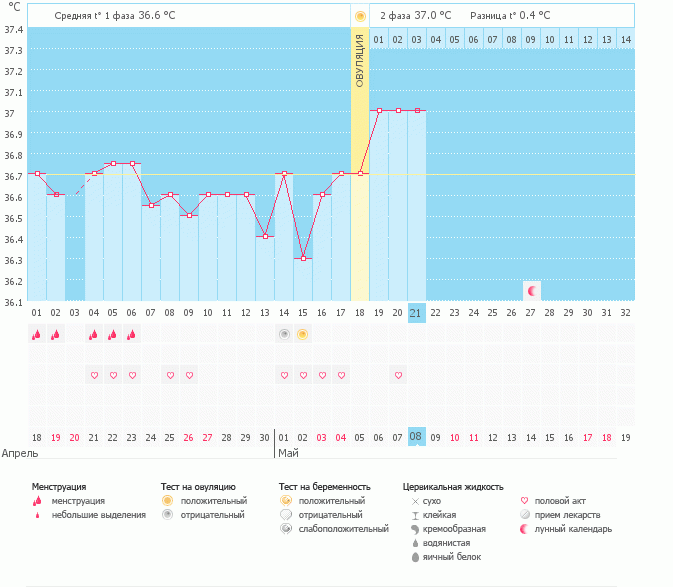Click the menstruation icon on cycle day 01
673x587 pixels.
37,334
